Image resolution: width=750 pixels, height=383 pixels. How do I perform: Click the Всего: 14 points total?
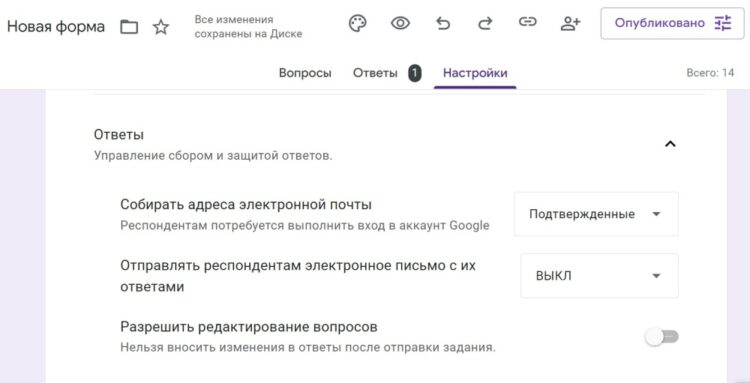[710, 73]
